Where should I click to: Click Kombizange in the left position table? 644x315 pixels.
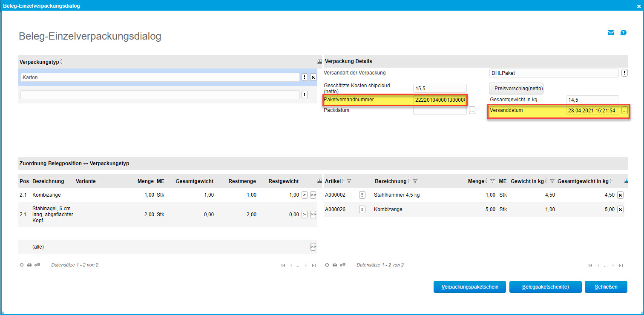pyautogui.click(x=47, y=195)
